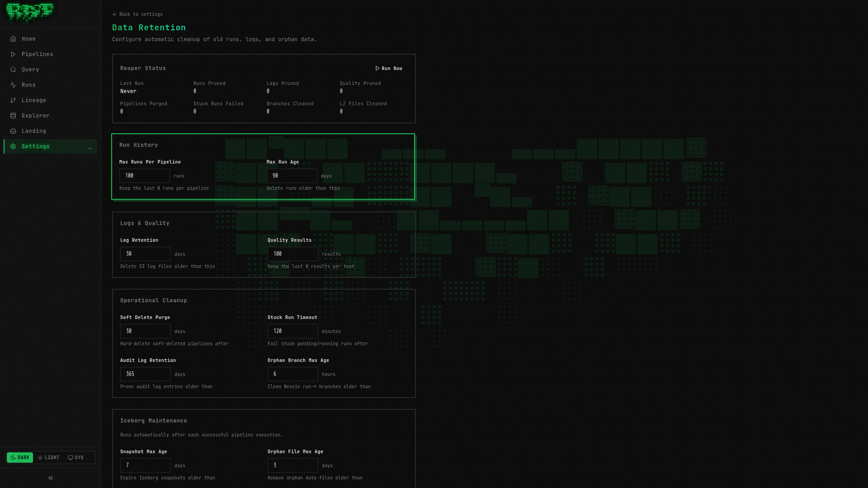Collapse the sidebar using the double chevron
The width and height of the screenshot is (868, 488).
point(50,478)
